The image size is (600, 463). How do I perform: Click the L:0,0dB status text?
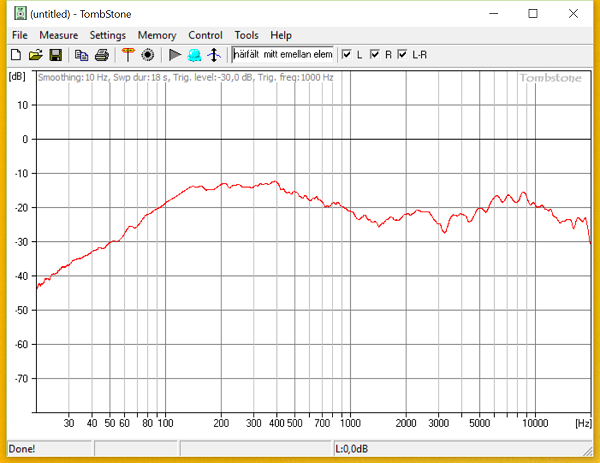tap(351, 448)
